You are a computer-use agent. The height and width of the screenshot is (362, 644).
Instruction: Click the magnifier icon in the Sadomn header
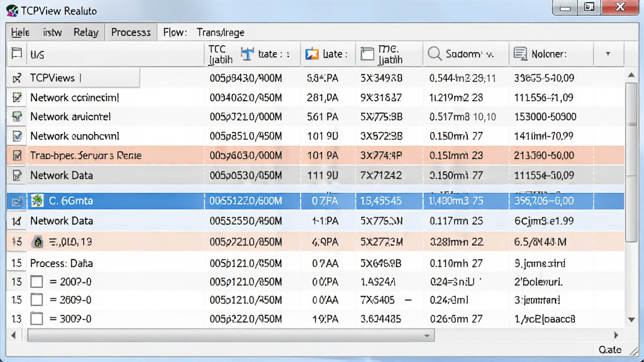coord(434,54)
